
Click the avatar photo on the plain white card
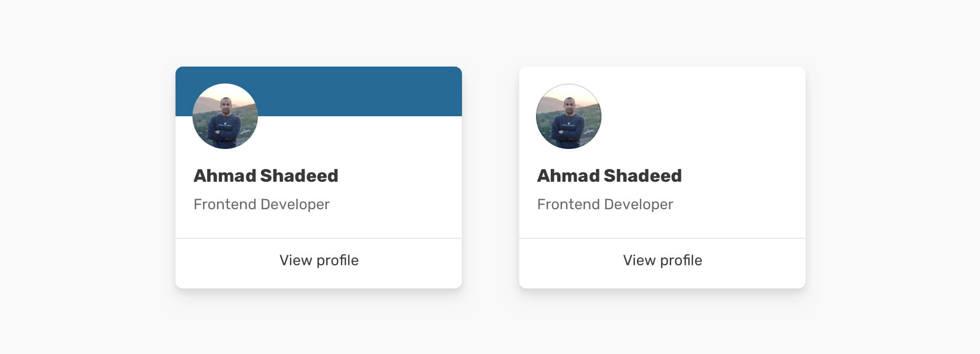569,116
